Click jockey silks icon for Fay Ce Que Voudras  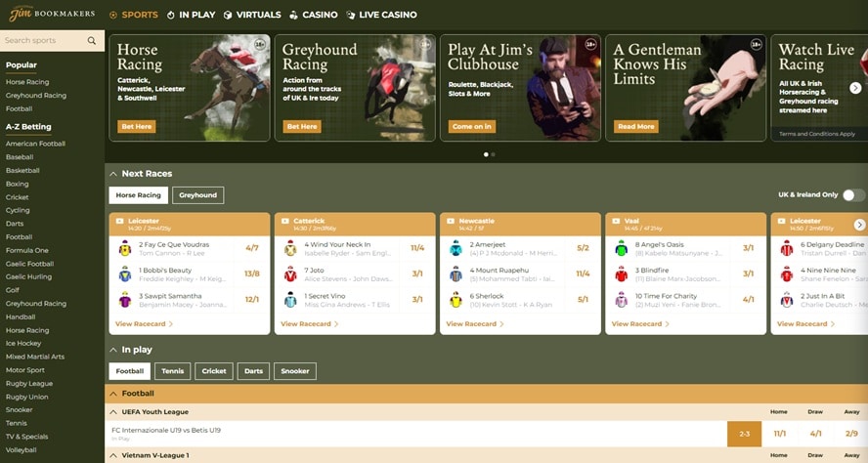(x=125, y=248)
